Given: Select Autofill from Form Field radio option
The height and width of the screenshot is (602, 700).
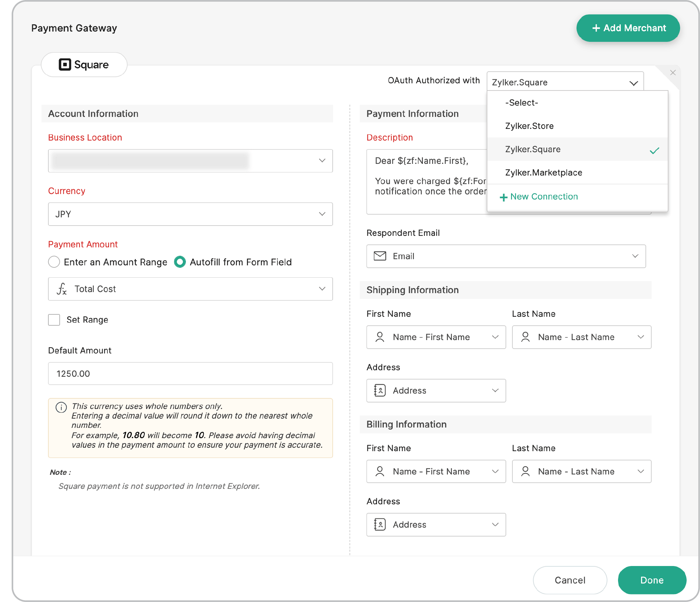Looking at the screenshot, I should coord(180,262).
